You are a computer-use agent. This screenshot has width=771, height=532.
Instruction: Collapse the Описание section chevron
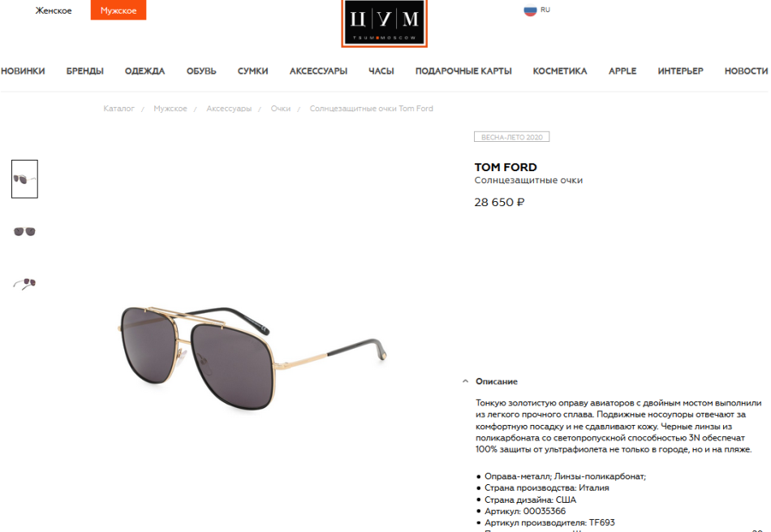pos(465,381)
